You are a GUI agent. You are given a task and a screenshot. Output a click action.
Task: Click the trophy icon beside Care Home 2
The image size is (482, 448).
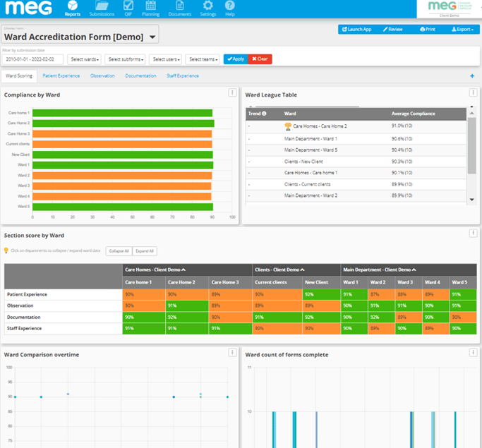pos(288,126)
